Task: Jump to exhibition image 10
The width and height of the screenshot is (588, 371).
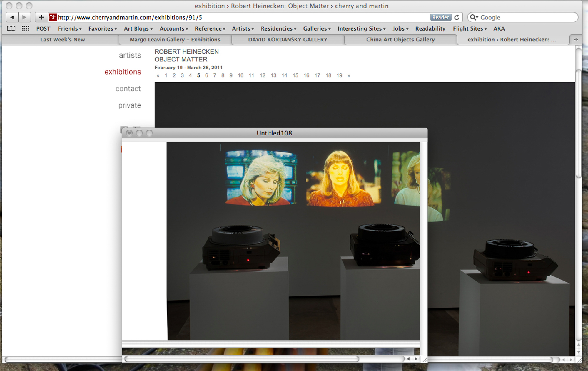Action: tap(240, 76)
